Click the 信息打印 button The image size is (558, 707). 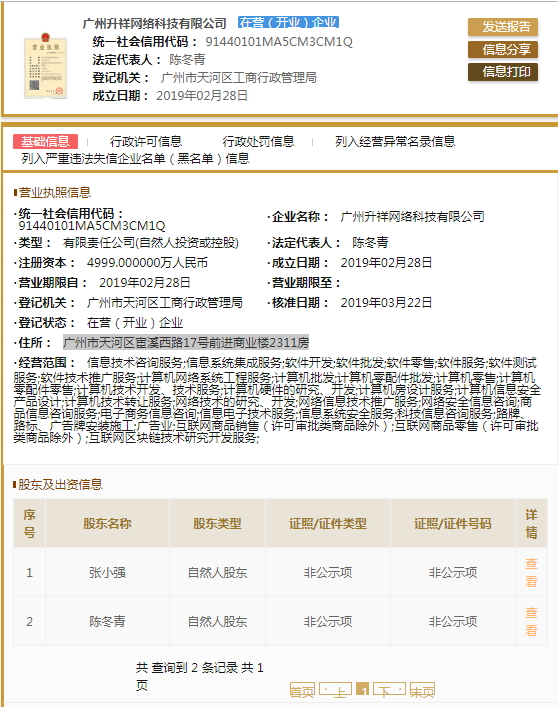(x=503, y=72)
